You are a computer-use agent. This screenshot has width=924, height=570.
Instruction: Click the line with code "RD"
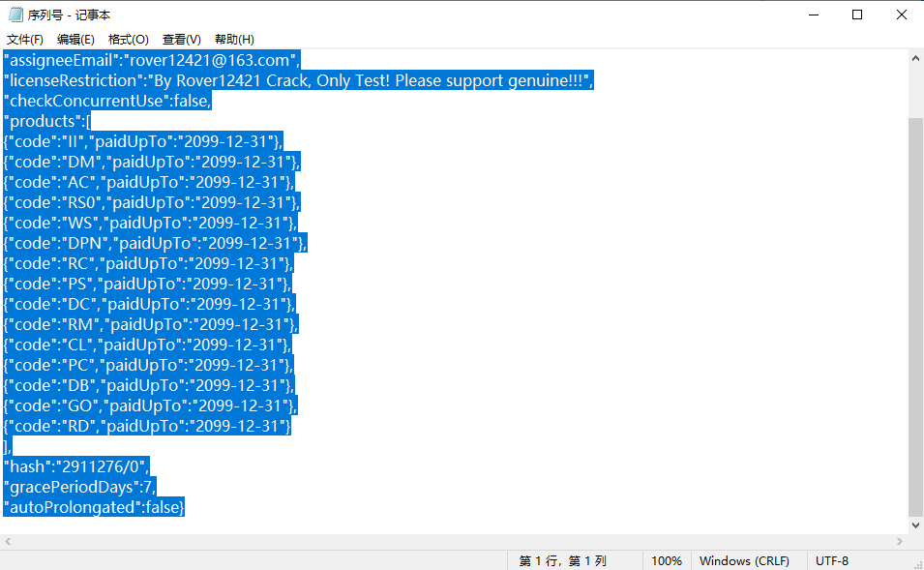coord(147,426)
